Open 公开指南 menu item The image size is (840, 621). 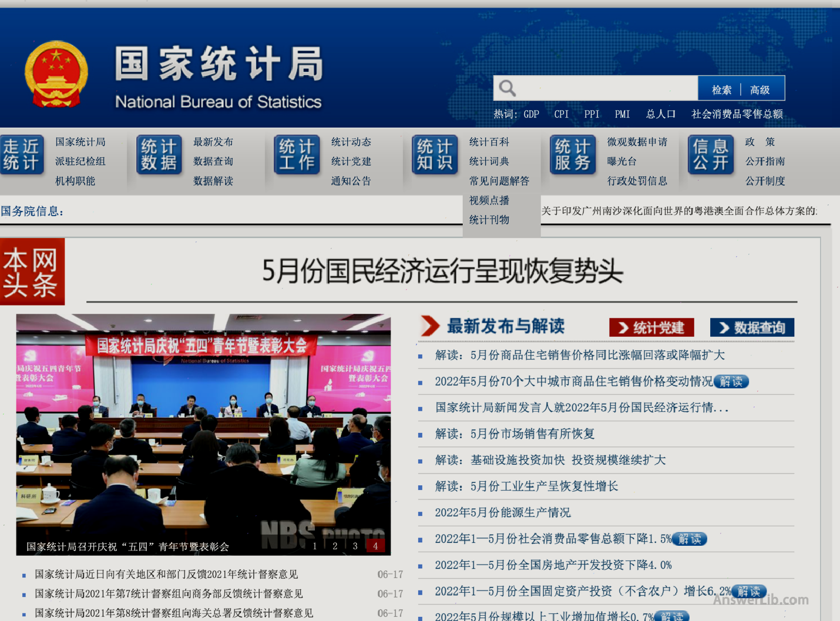765,161
